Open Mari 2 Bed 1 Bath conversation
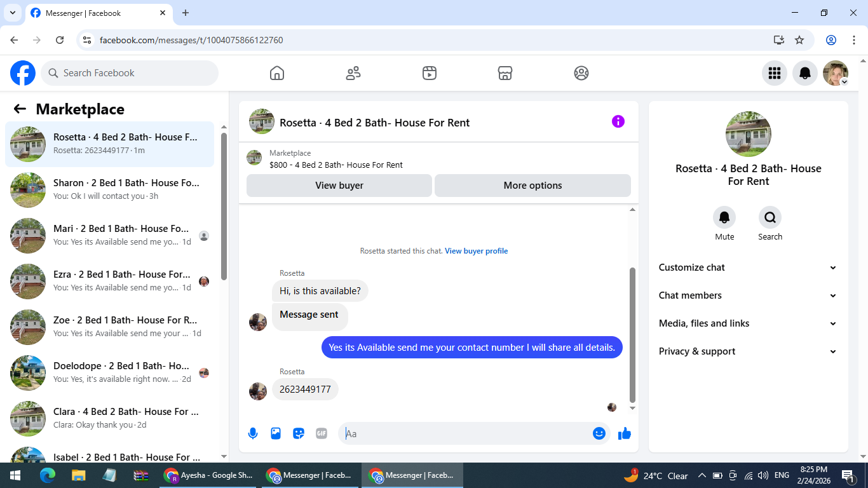868x488 pixels. click(x=109, y=236)
